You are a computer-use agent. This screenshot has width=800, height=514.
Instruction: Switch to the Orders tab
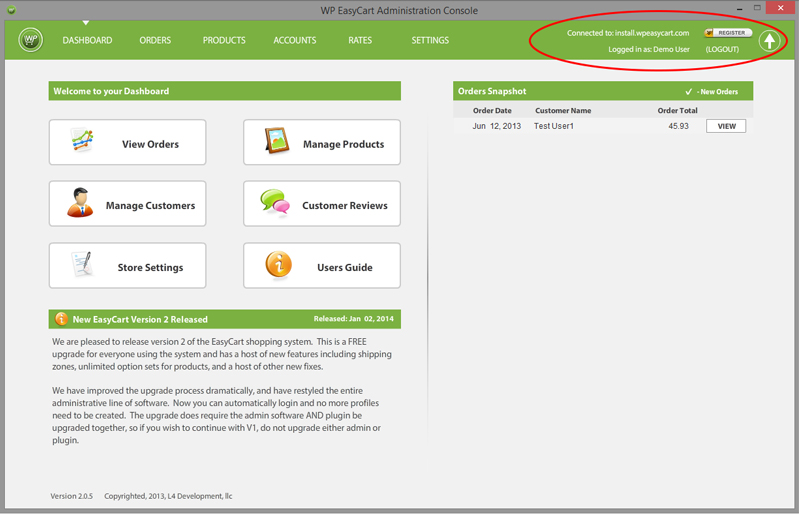[x=155, y=40]
